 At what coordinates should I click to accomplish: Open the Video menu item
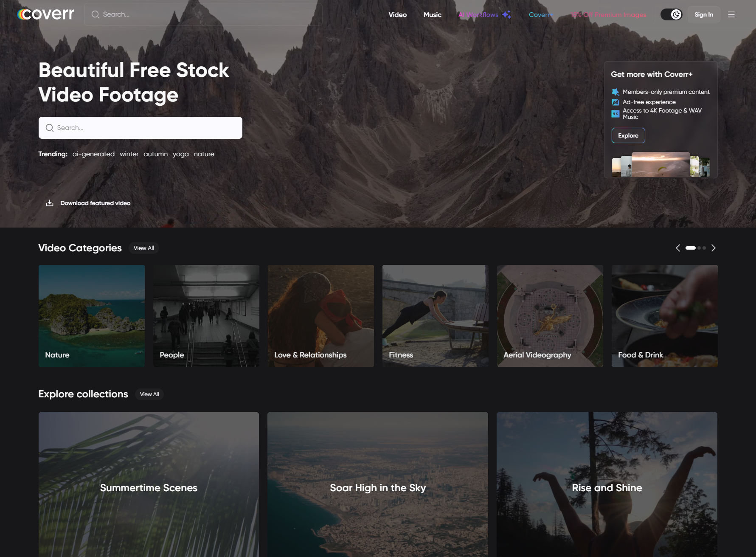tap(397, 14)
